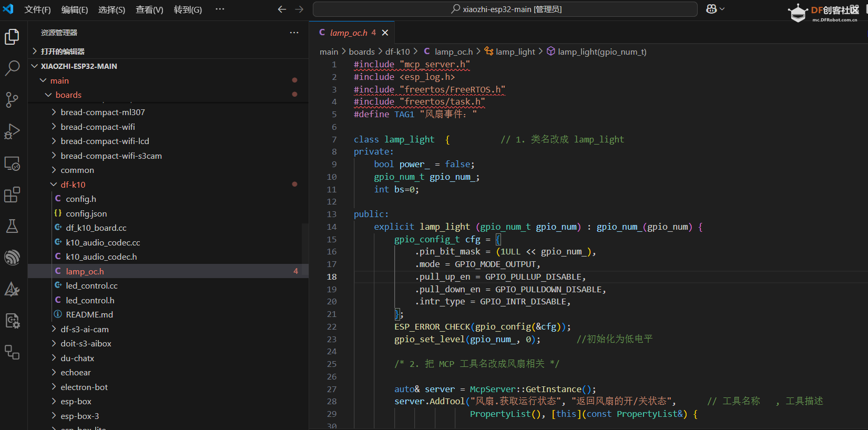Open Explorer panel more actions menu

pos(294,33)
